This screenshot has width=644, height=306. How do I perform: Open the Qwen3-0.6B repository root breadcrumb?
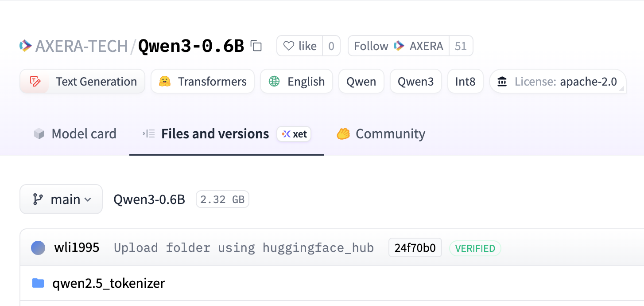tap(149, 200)
